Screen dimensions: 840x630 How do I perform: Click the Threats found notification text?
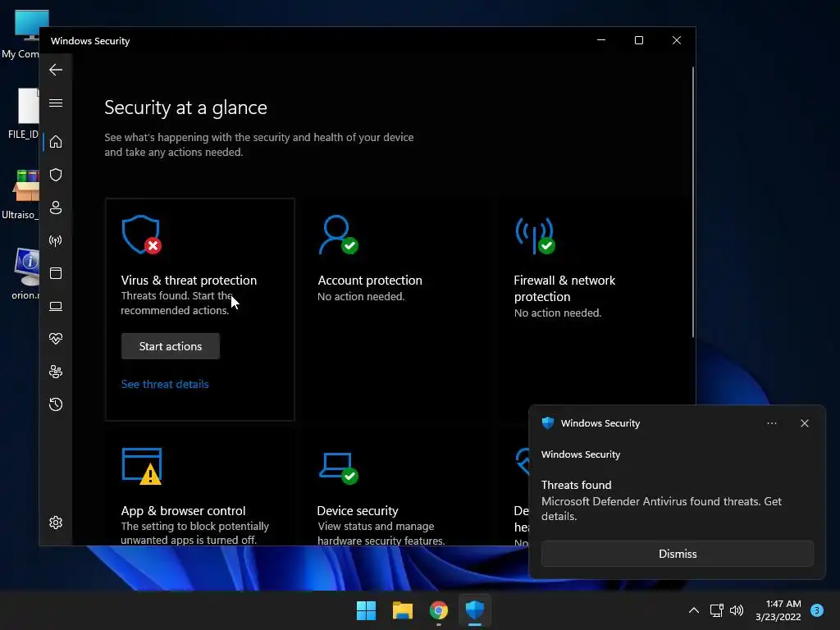[577, 485]
